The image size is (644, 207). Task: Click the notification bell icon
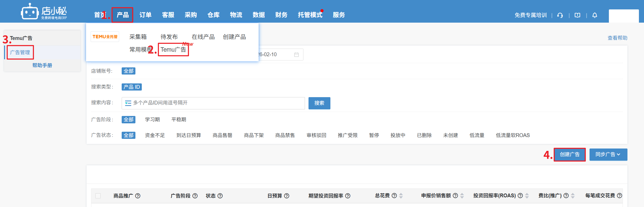pyautogui.click(x=595, y=15)
